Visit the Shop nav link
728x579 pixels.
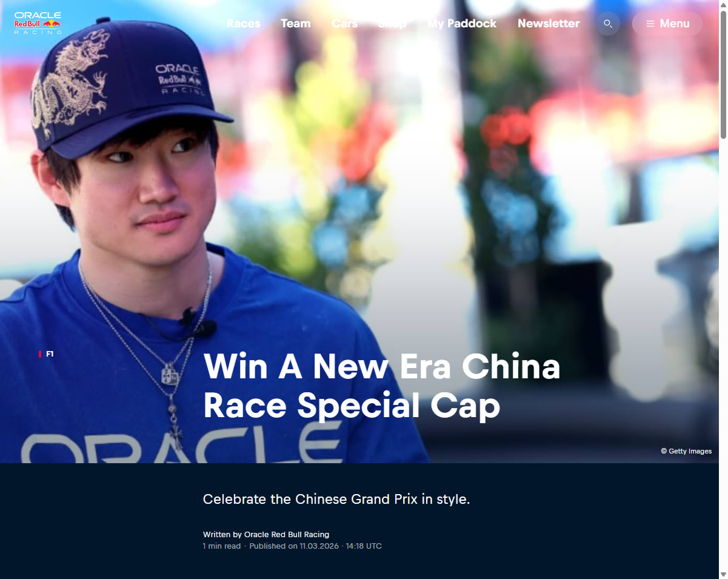tap(392, 24)
